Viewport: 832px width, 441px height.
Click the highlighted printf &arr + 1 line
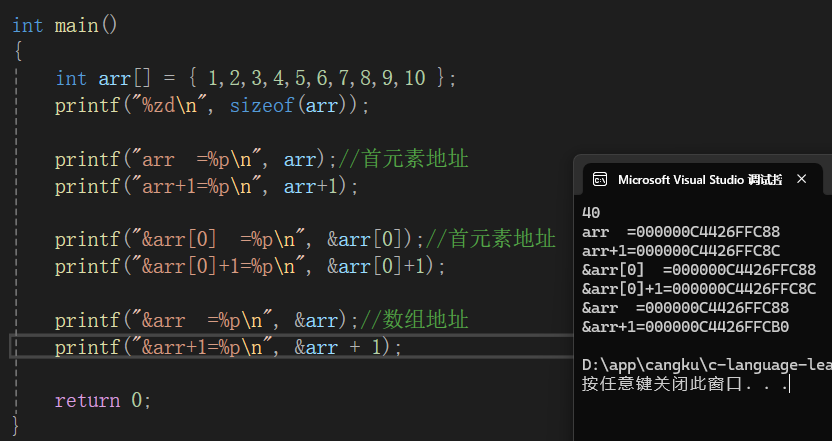[228, 347]
